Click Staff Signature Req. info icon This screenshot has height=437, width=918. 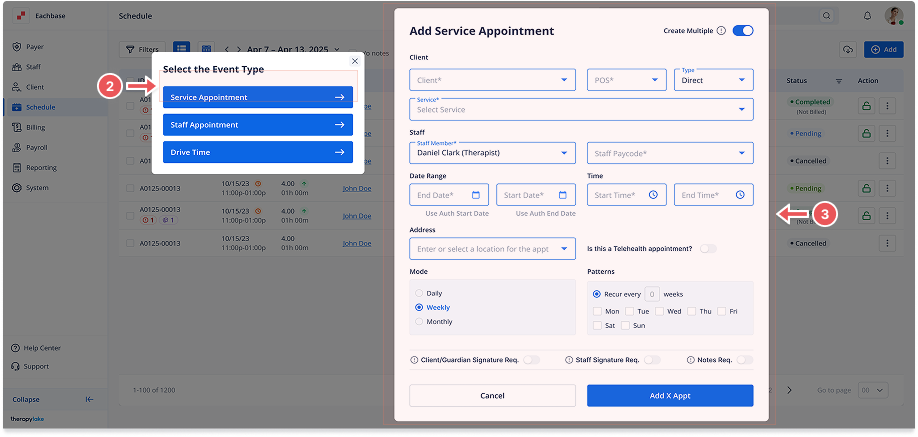pos(569,360)
